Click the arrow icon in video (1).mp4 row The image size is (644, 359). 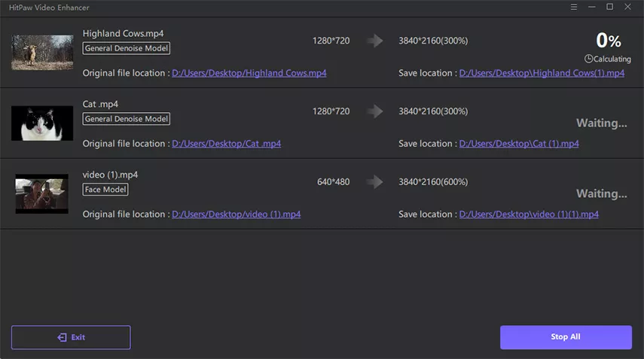point(374,182)
